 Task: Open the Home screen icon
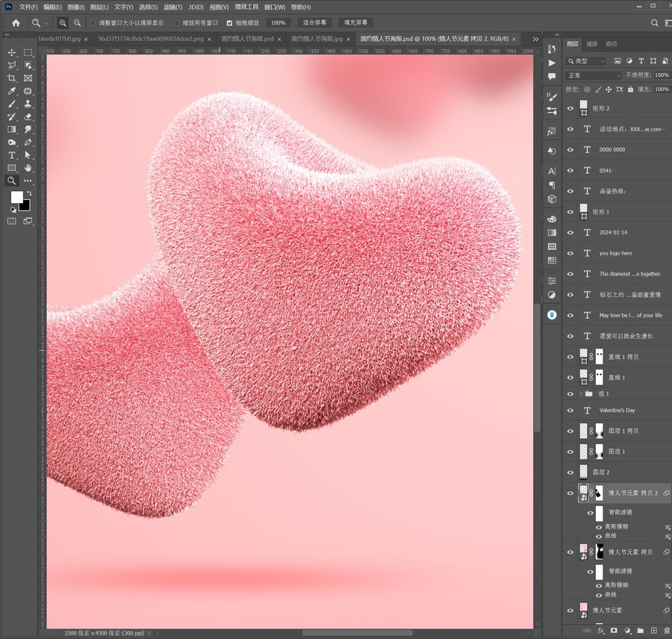16,22
